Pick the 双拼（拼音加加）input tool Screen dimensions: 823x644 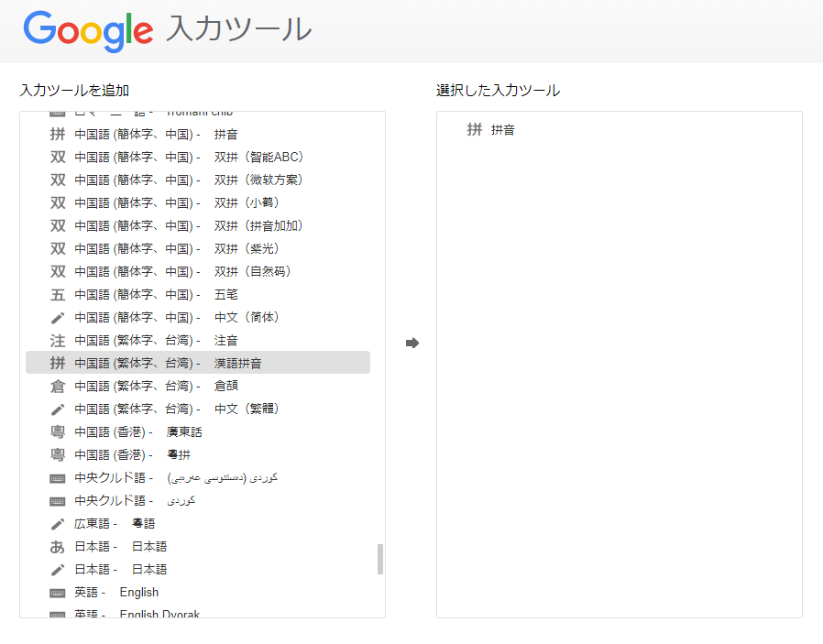189,226
